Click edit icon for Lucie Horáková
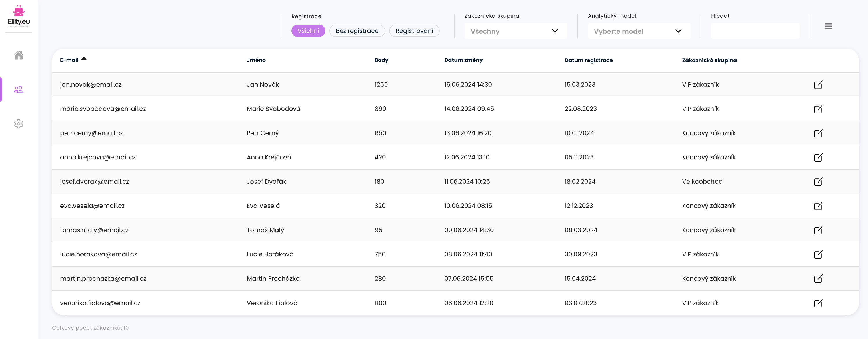This screenshot has width=868, height=339. (x=818, y=255)
